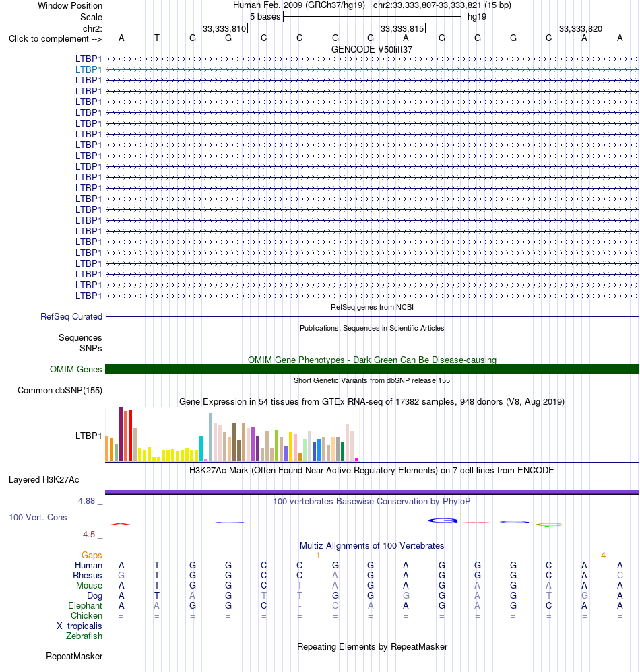This screenshot has height=672, width=640.
Task: Click the position text chr2:33,333,807-33,333,821 (15 bp)
Action: pyautogui.click(x=442, y=5)
